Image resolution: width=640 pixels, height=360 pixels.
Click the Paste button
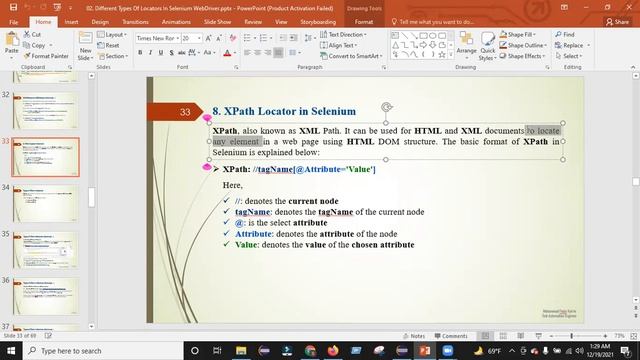11,44
